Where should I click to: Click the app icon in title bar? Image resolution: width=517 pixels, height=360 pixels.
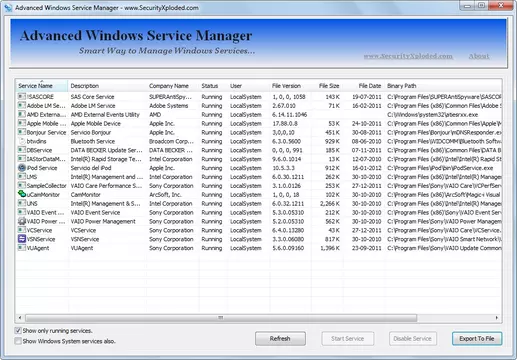8,7
